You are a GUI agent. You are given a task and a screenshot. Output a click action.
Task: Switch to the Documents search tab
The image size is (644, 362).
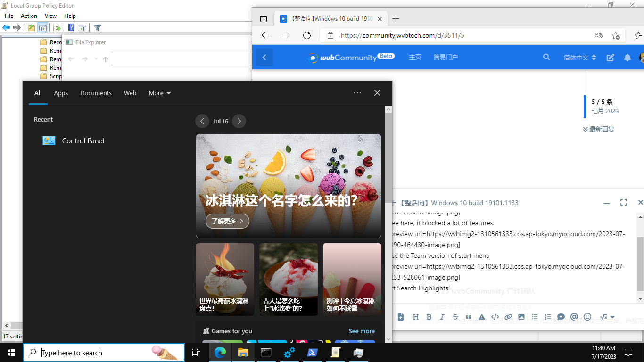click(x=96, y=93)
